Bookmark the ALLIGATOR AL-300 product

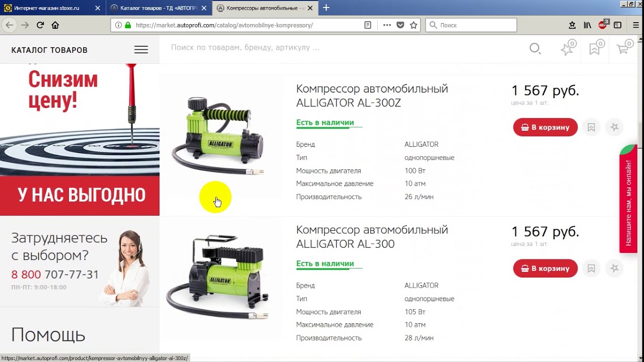591,268
